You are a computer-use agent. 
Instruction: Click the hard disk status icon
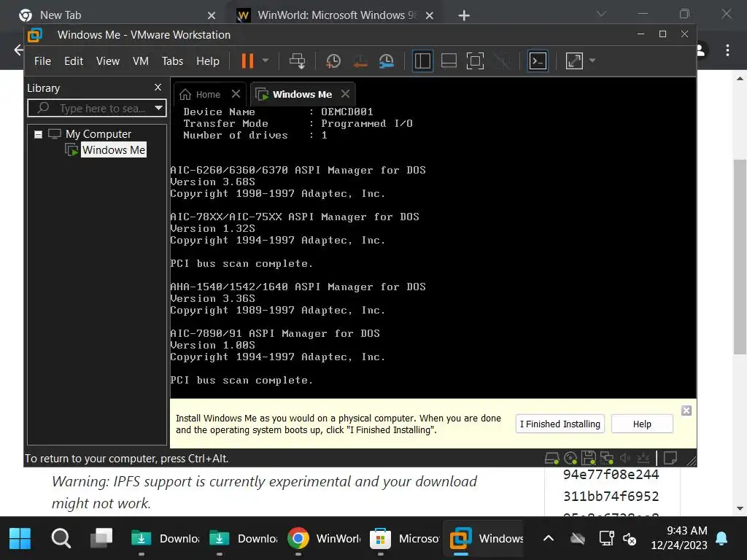tap(551, 458)
